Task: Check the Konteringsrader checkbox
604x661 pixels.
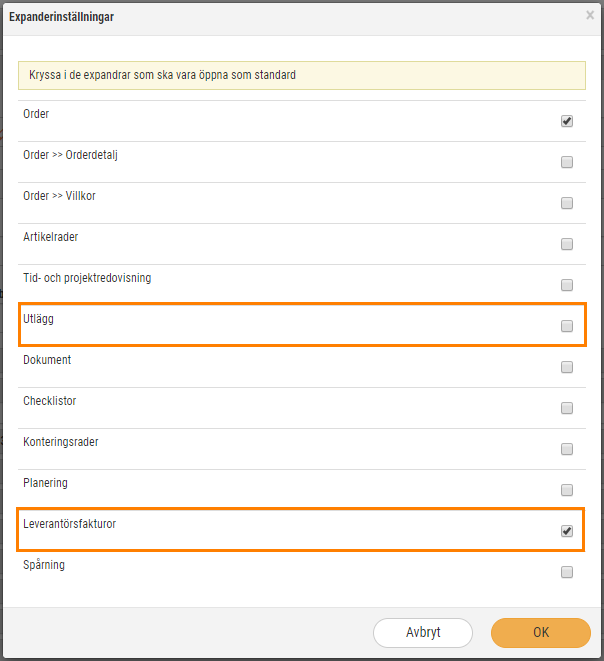Action: pos(566,449)
